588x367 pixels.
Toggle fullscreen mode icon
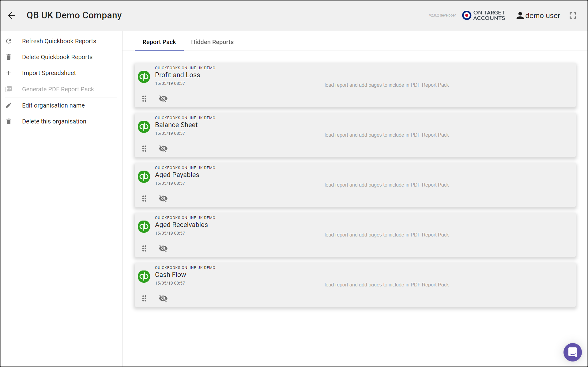point(573,16)
